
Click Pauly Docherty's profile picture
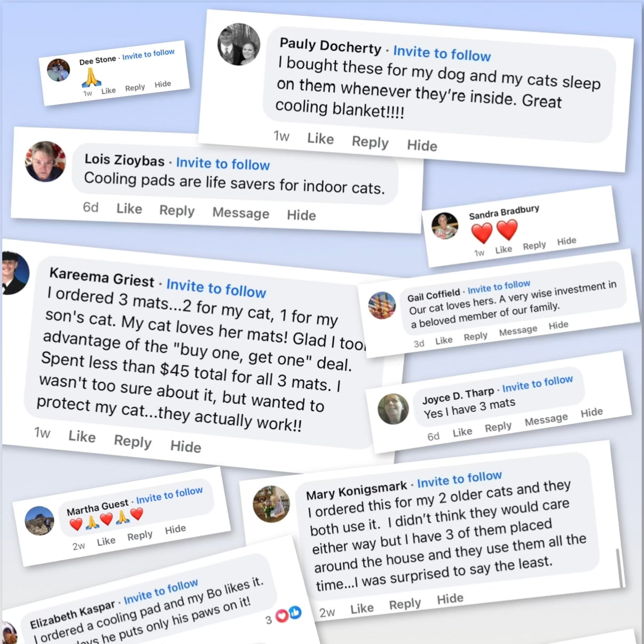point(239,44)
